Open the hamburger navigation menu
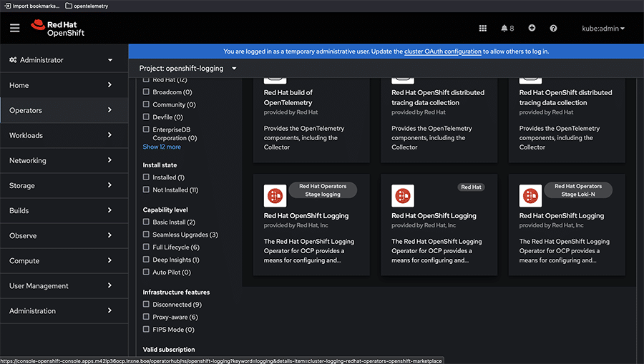 pyautogui.click(x=15, y=28)
